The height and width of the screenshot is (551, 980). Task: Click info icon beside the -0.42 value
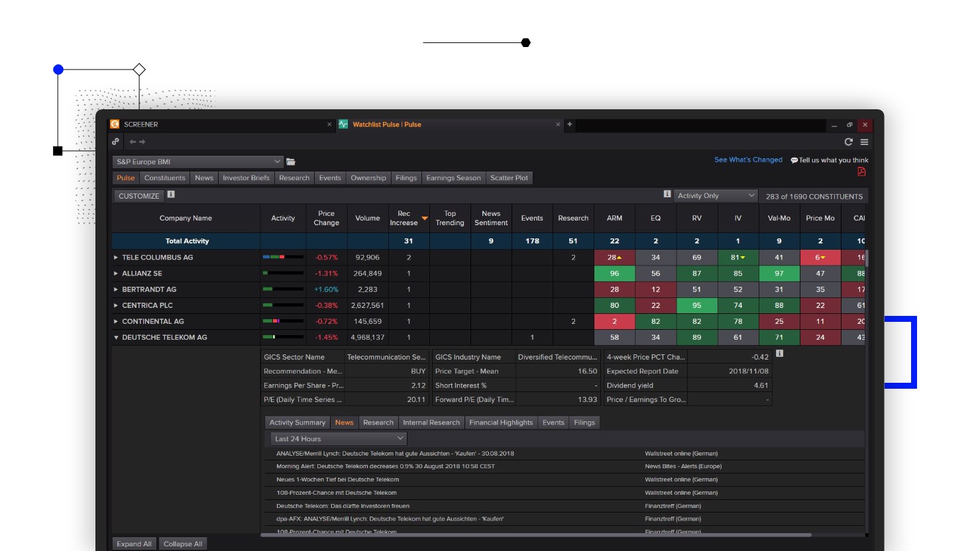click(x=779, y=353)
